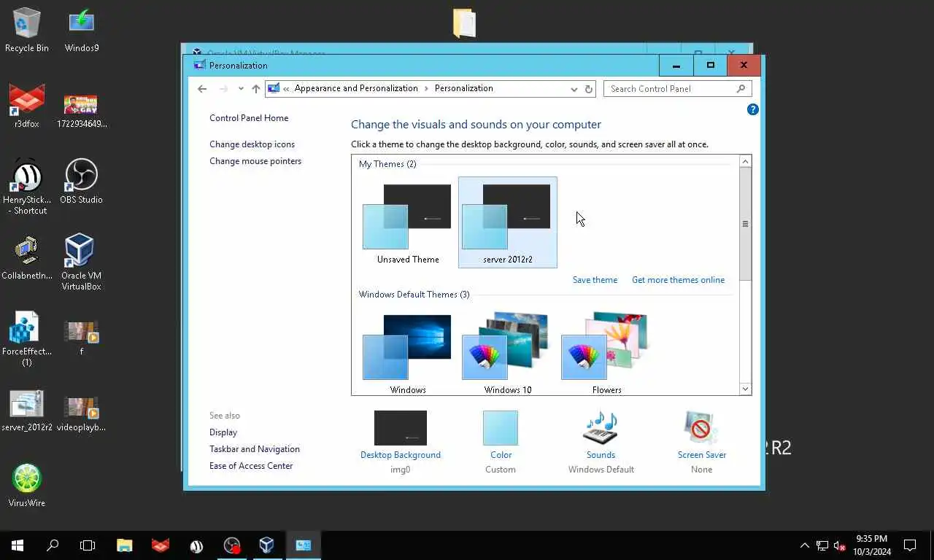Open the CollabnetIn desktop icon
The image size is (934, 560).
pyautogui.click(x=27, y=257)
